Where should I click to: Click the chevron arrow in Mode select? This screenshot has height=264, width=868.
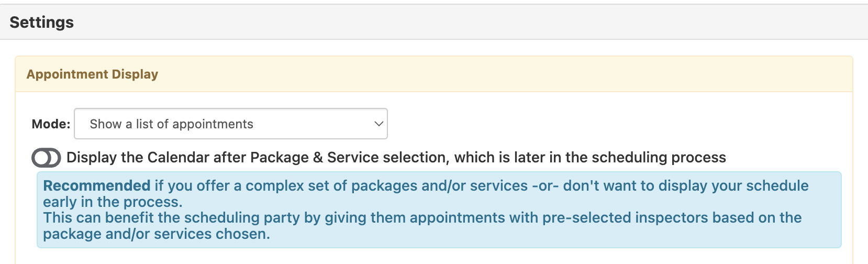[x=379, y=124]
